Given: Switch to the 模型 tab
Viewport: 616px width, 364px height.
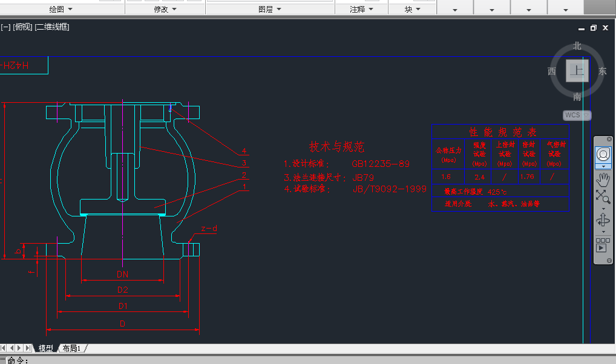Looking at the screenshot, I should tap(45, 348).
